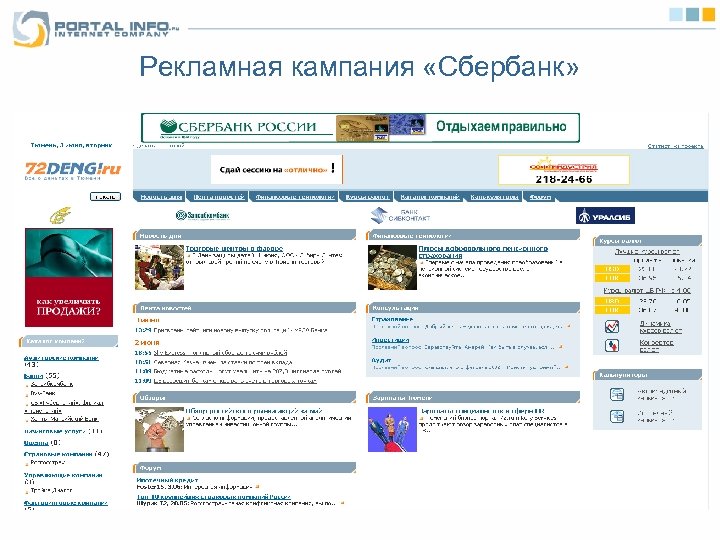Click the Zapsibkombank logo
This screenshot has width=720, height=540.
click(202, 215)
